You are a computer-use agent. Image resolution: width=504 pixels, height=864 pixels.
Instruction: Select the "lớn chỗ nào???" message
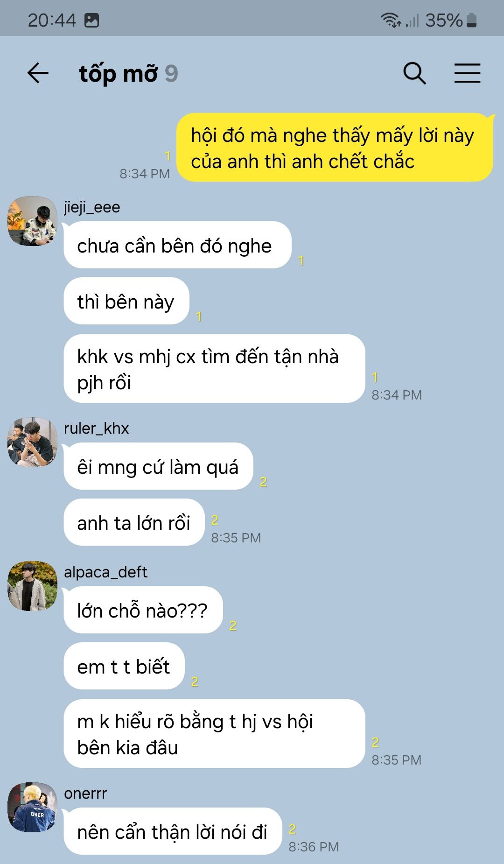143,610
